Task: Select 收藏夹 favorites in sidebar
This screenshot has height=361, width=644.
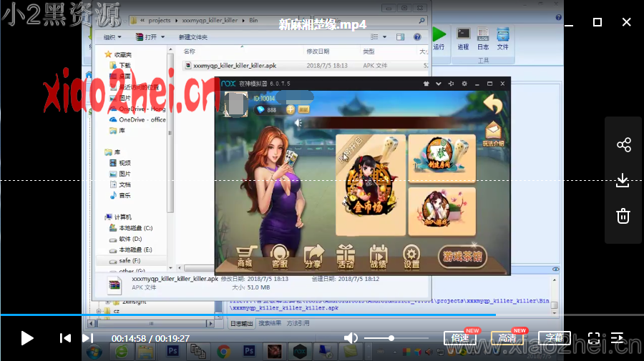Action: click(118, 54)
